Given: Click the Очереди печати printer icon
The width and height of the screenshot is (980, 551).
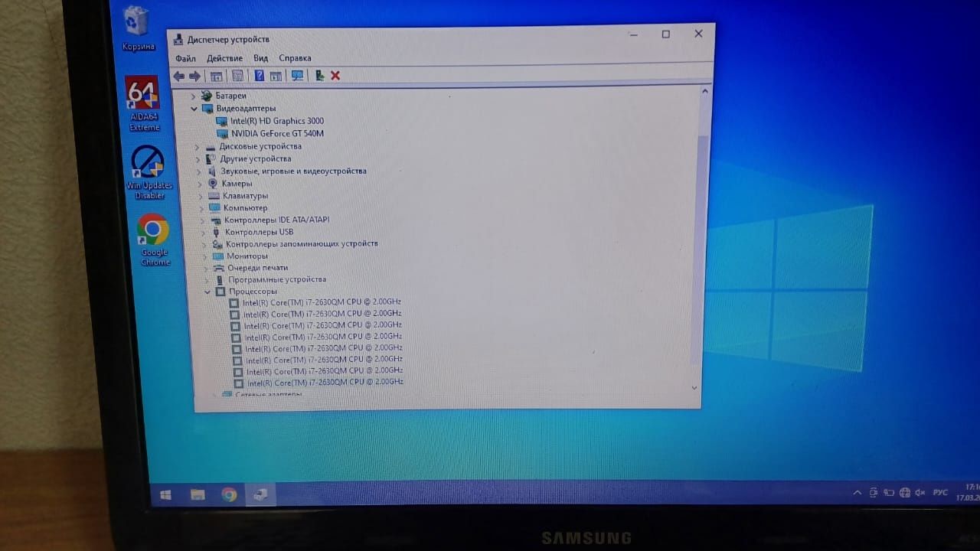Looking at the screenshot, I should (219, 268).
